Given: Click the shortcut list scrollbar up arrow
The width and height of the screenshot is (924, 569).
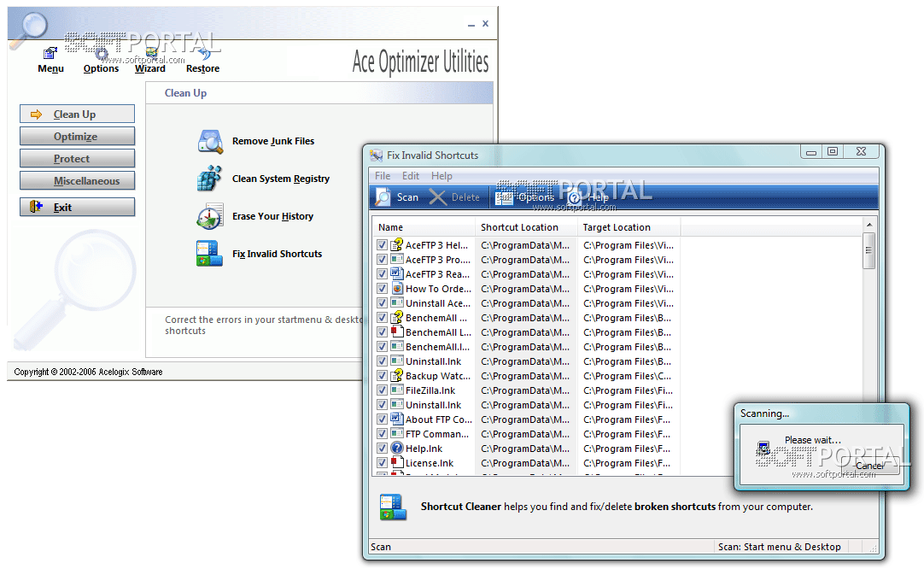Looking at the screenshot, I should pyautogui.click(x=868, y=225).
